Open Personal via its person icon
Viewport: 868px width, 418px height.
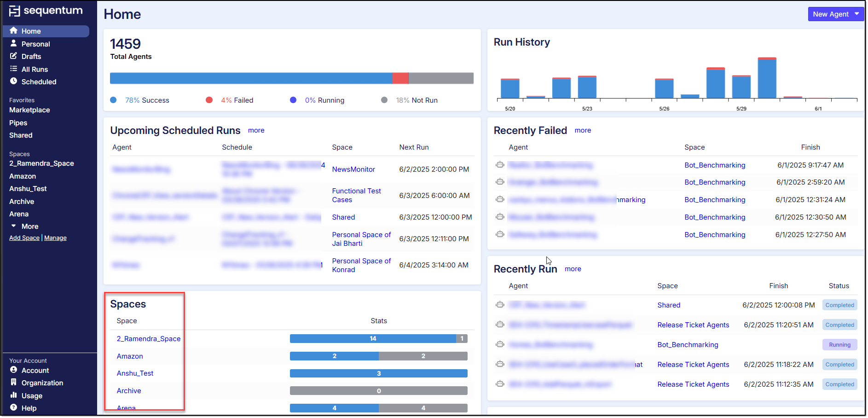point(14,44)
